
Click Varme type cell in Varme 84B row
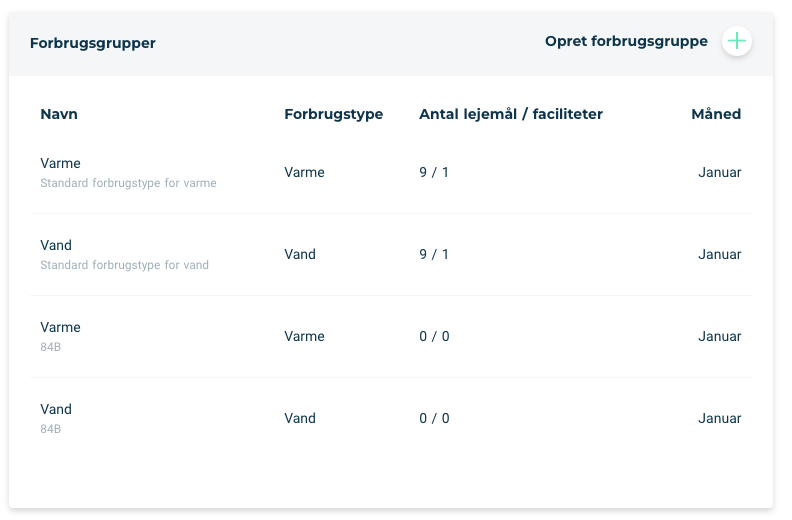[x=304, y=336]
